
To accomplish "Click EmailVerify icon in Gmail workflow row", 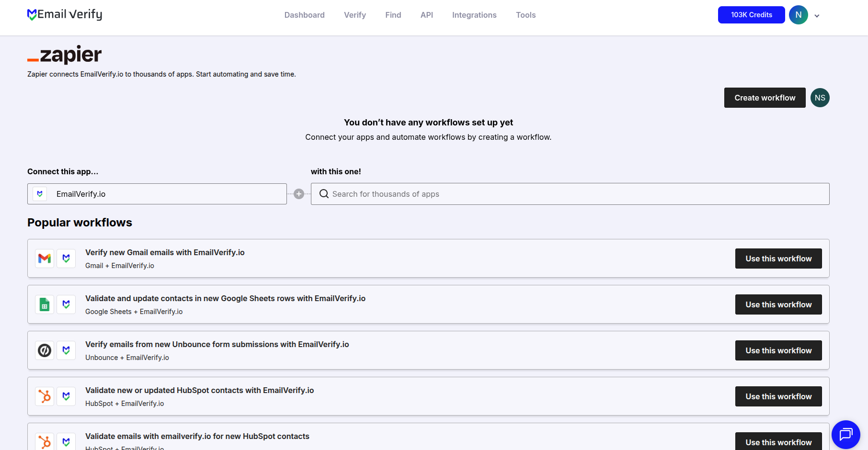I will tap(66, 259).
